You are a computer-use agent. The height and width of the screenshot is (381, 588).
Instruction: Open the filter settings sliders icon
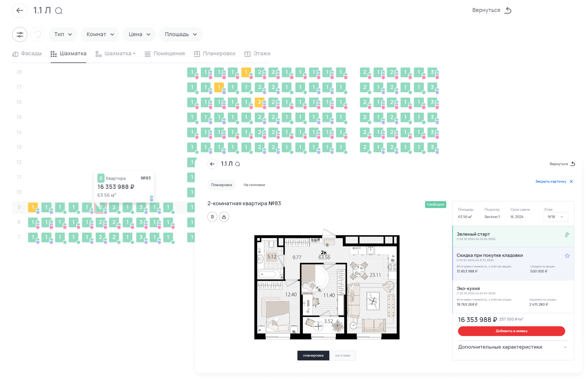click(x=20, y=35)
